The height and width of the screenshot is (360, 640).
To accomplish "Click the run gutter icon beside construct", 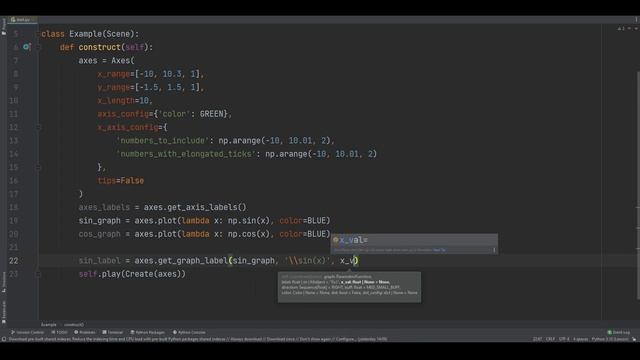I will [27, 47].
